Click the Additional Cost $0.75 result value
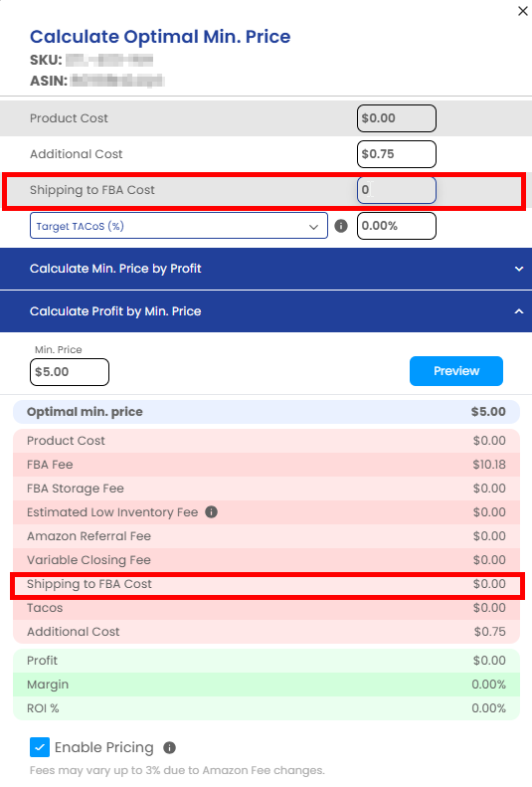This screenshot has height=787, width=532. (x=490, y=632)
